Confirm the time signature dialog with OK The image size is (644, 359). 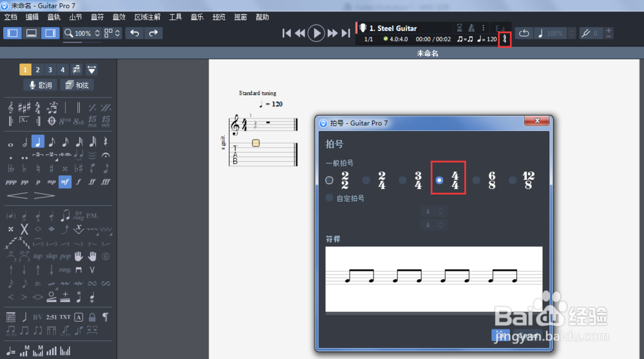coord(500,335)
